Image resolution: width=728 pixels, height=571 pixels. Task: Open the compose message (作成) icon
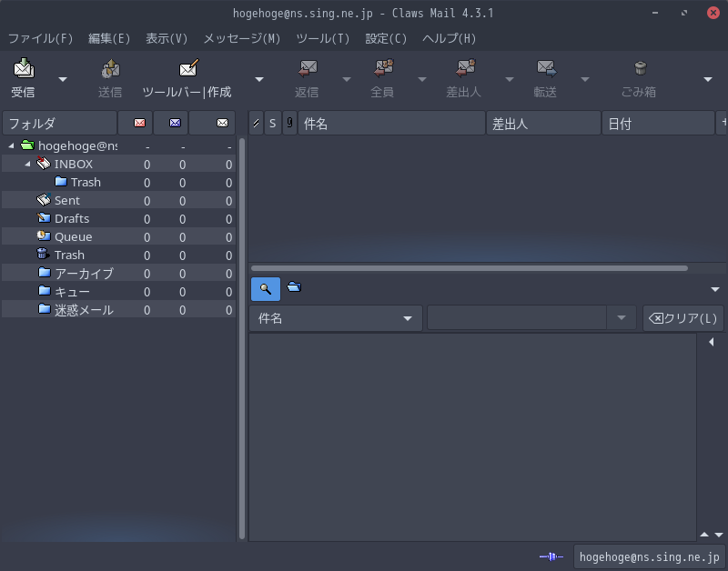[x=188, y=69]
